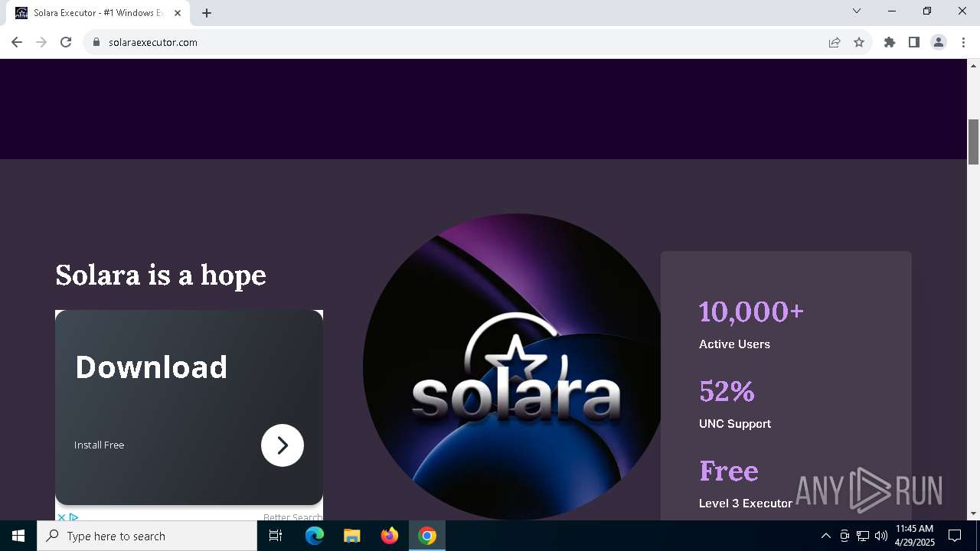Viewport: 980px width, 551px height.
Task: Open Chrome three-dot menu
Action: (x=963, y=42)
